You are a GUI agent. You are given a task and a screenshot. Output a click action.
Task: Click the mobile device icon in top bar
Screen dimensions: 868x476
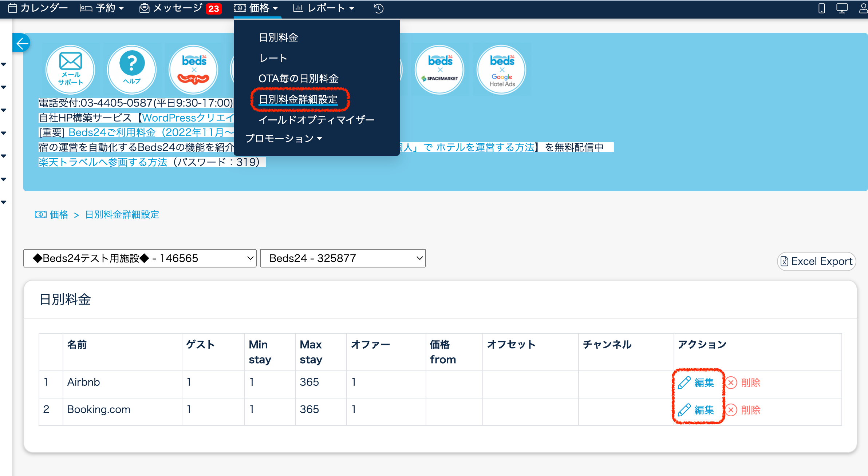(x=822, y=8)
